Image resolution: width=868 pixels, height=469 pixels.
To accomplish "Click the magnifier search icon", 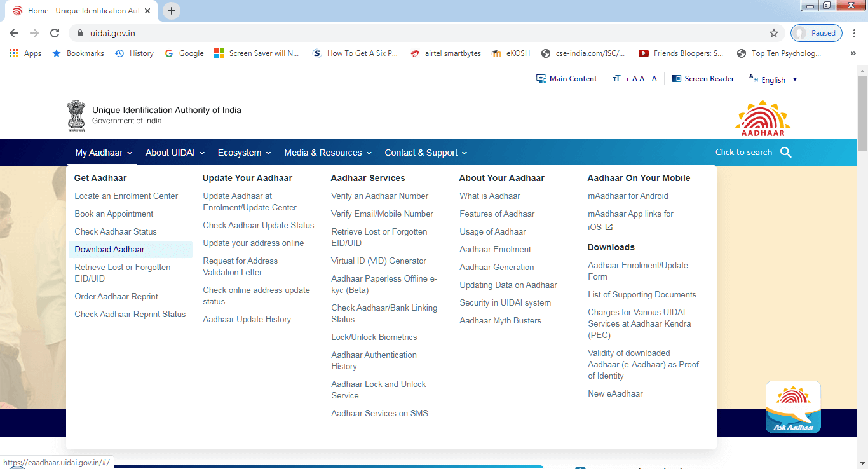I will click(x=786, y=153).
